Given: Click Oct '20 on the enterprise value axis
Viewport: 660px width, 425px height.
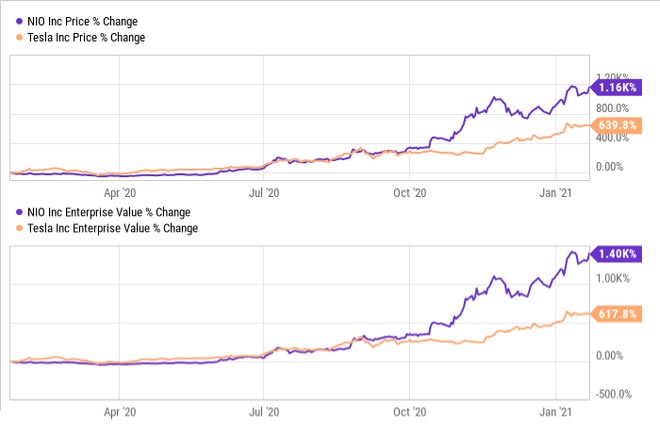Looking at the screenshot, I should pos(409,411).
